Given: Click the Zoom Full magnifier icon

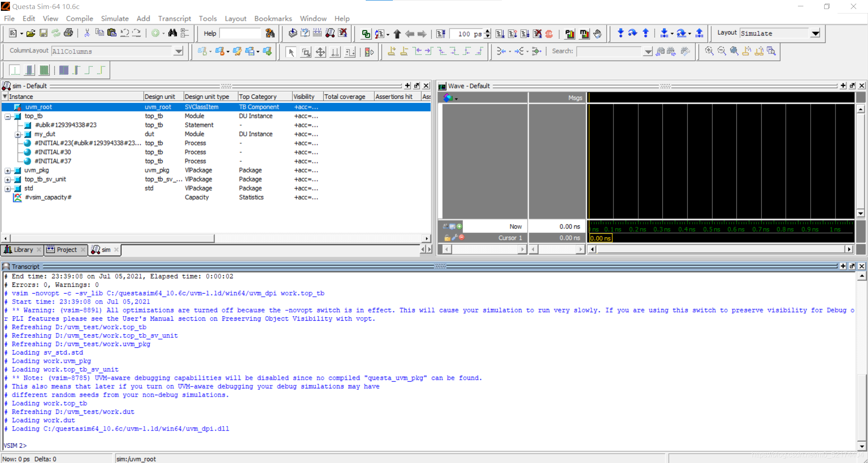Looking at the screenshot, I should coord(734,51).
